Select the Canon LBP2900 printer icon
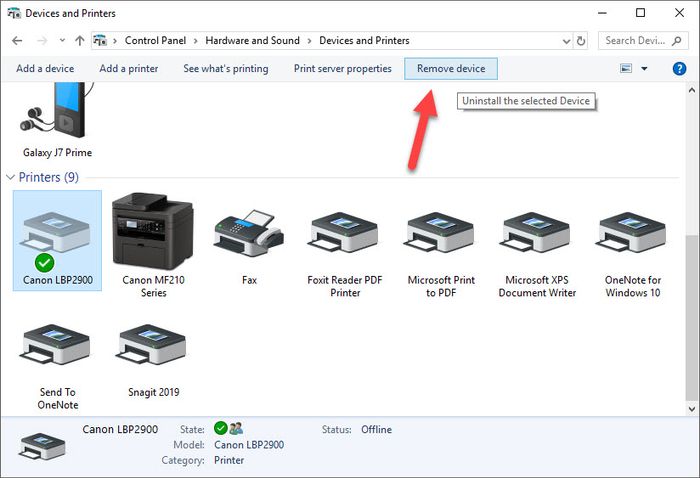This screenshot has height=478, width=700. [57, 241]
